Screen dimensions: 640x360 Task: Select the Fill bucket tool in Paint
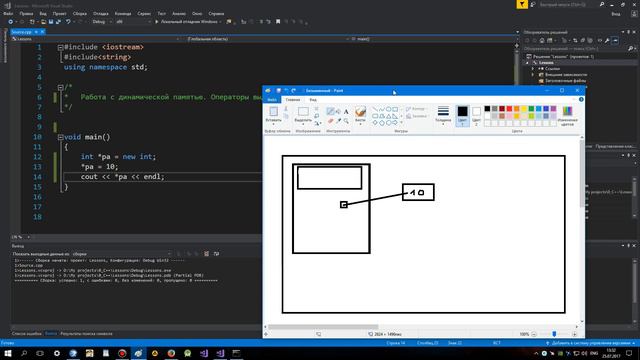338,111
